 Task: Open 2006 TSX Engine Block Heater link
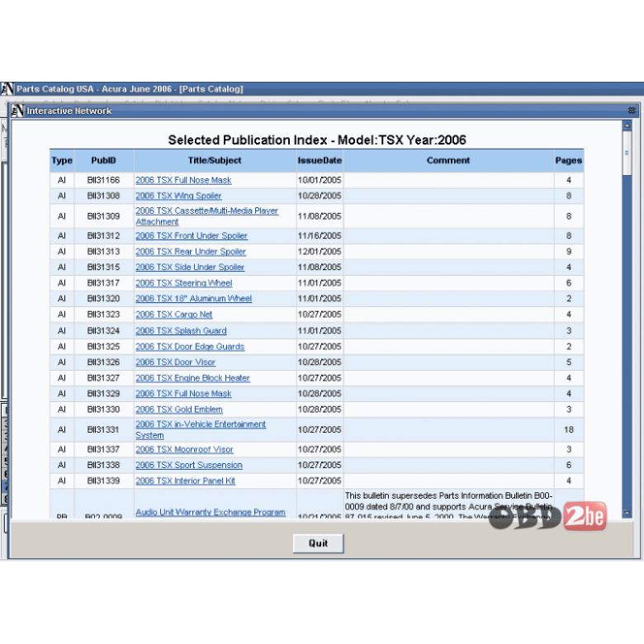[192, 378]
